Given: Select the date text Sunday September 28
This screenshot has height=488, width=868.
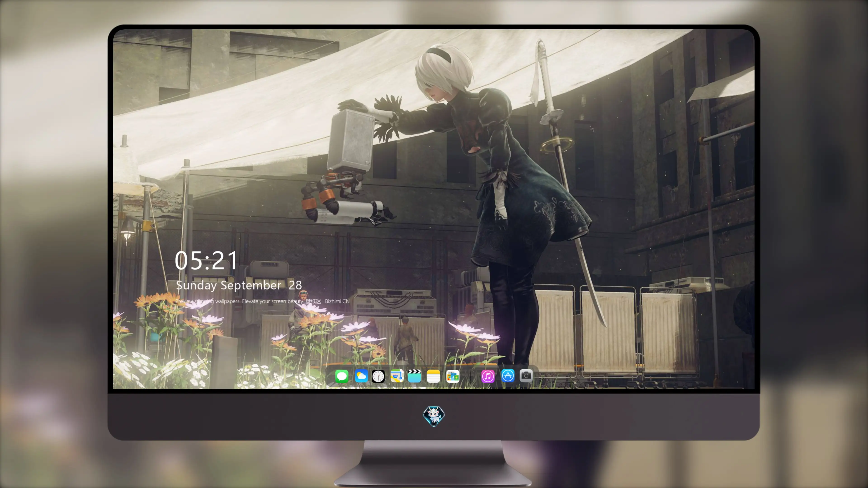Looking at the screenshot, I should point(239,286).
